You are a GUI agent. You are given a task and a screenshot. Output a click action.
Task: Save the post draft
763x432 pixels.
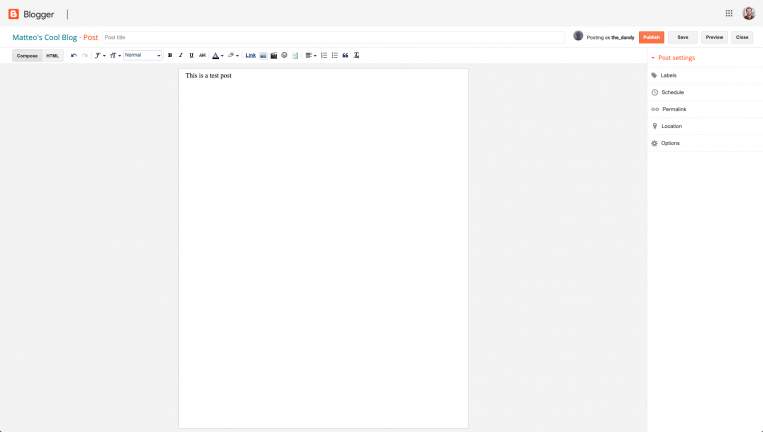coord(683,37)
